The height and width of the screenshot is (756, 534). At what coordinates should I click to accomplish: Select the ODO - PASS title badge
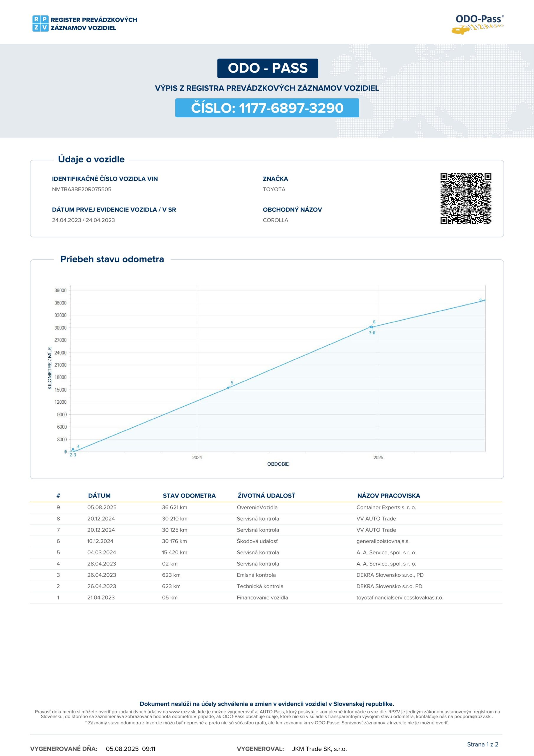tap(267, 68)
